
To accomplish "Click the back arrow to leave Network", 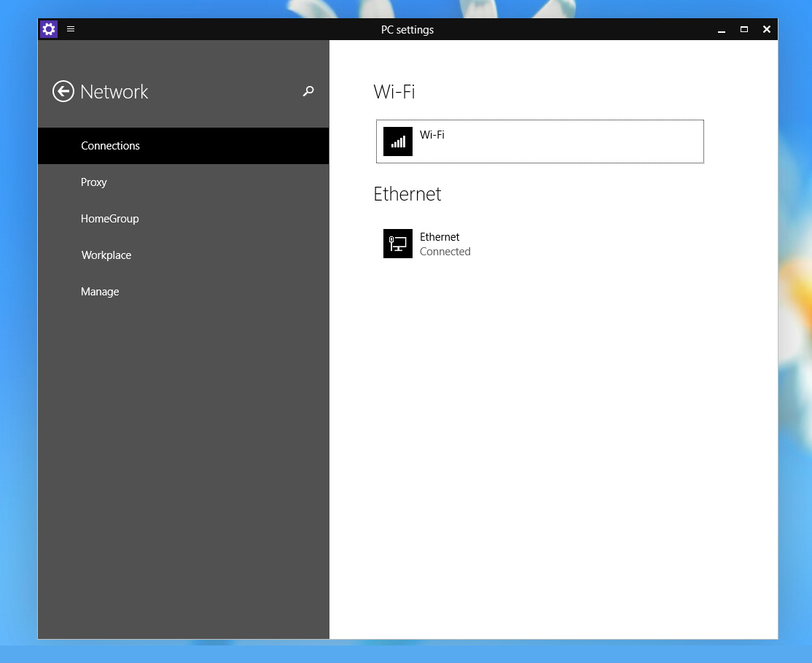I will coord(63,91).
